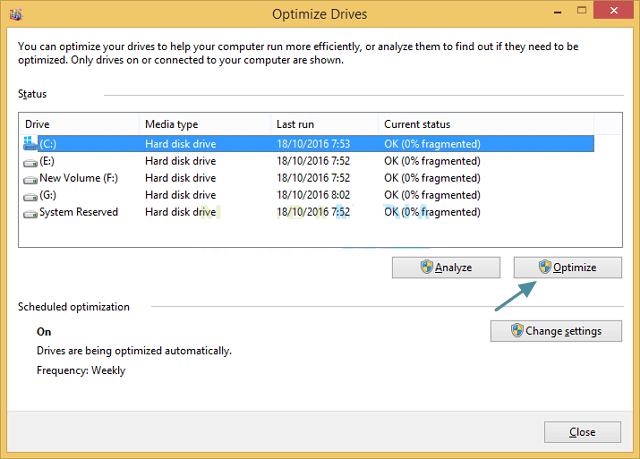The height and width of the screenshot is (459, 640).
Task: Sort by the Last run column header
Action: pos(324,124)
